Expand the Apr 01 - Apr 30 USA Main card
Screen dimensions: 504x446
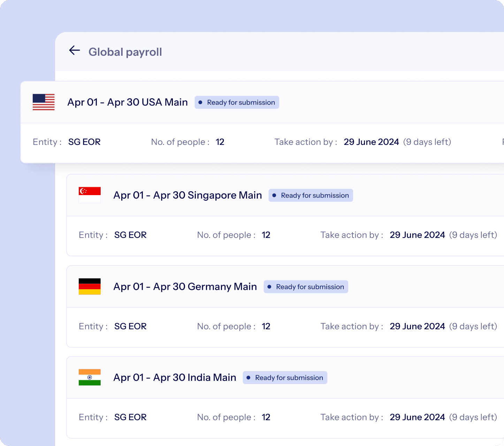[x=128, y=102]
